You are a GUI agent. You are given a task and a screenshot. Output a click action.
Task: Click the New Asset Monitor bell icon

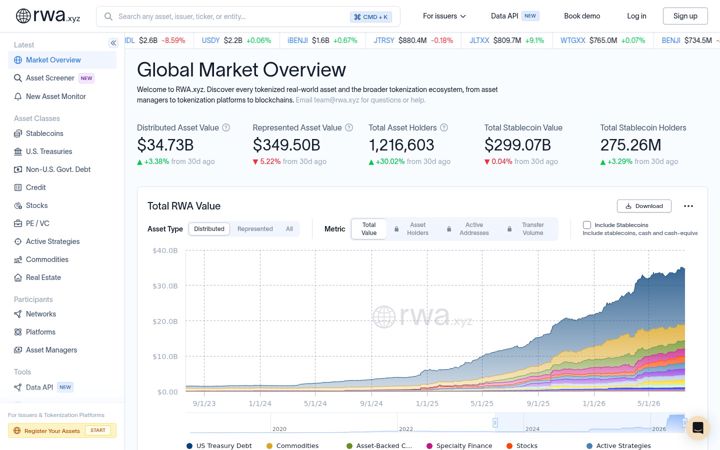pyautogui.click(x=18, y=96)
